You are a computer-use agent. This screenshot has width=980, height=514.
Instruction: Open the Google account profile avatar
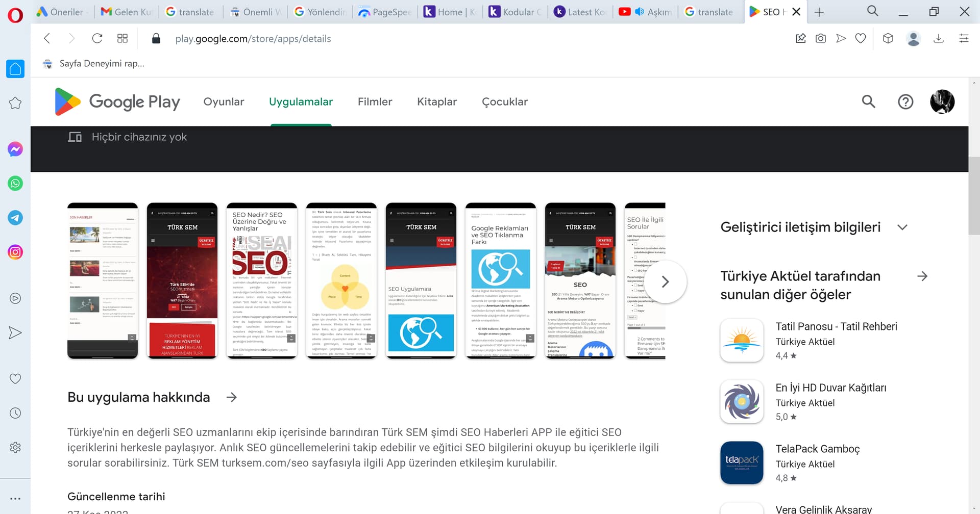tap(942, 101)
